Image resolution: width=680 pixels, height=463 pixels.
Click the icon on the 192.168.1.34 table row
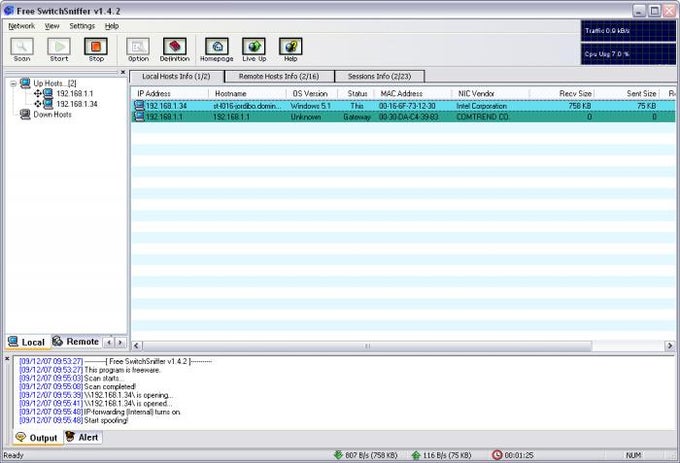(139, 105)
